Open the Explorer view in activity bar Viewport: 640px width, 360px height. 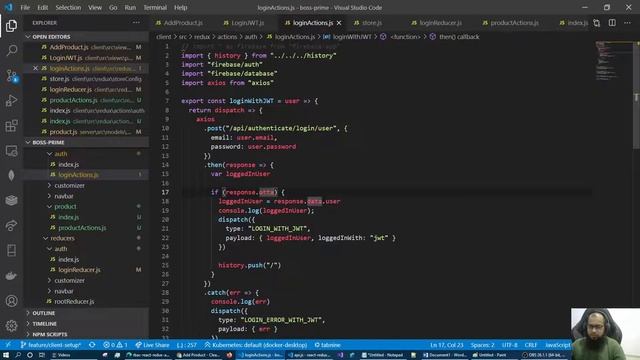[x=11, y=26]
